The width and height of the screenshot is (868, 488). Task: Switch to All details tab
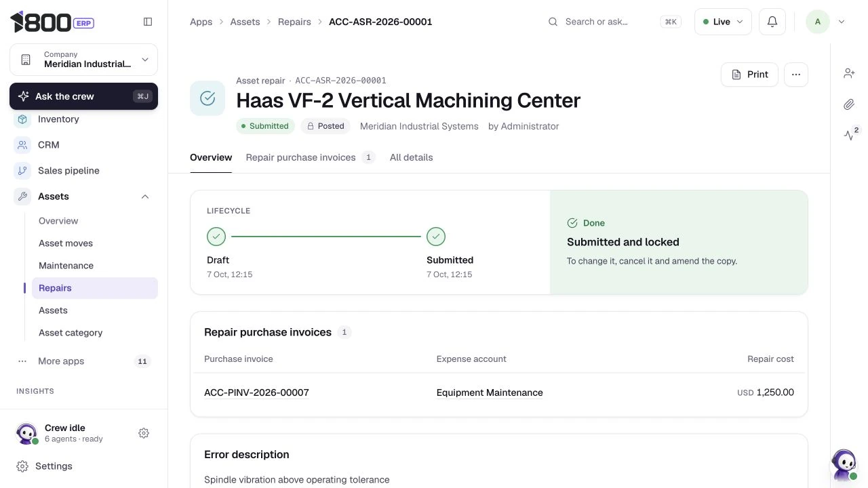point(411,157)
